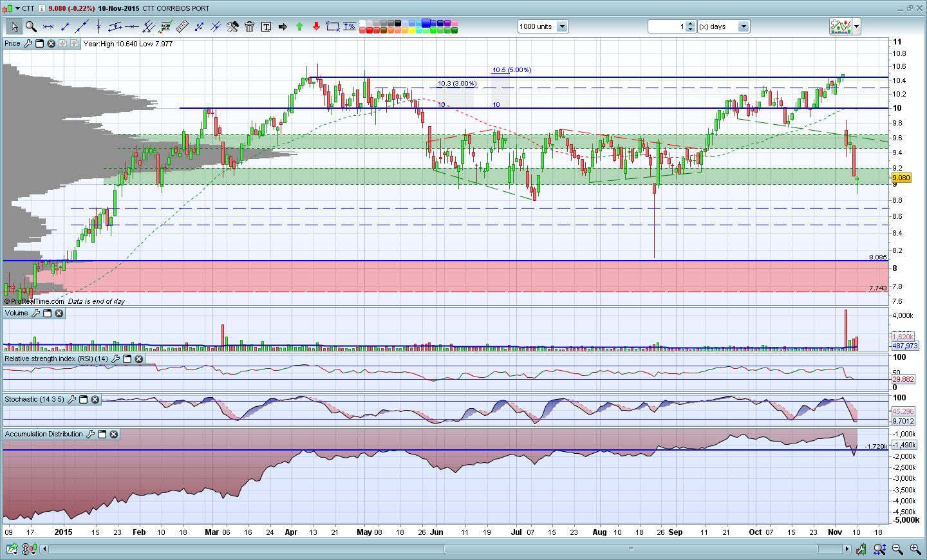Open the (x) days timeframe dropdown
The image size is (927, 560).
(x=744, y=26)
